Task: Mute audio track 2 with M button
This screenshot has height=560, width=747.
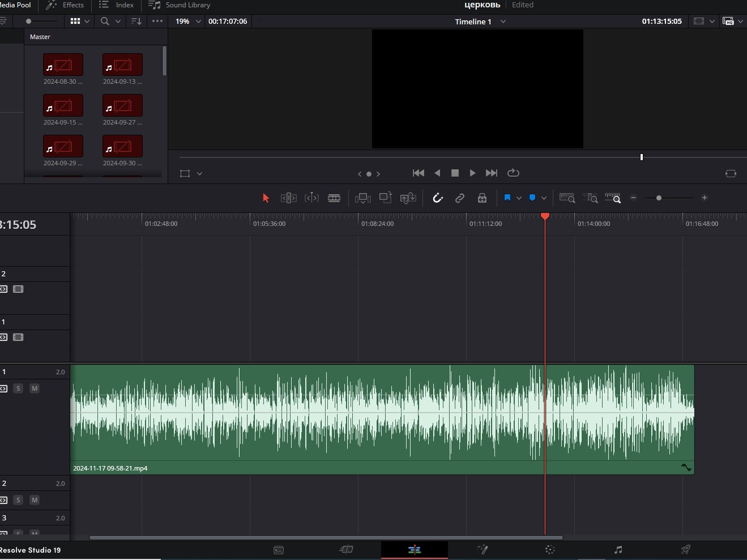Action: tap(35, 500)
